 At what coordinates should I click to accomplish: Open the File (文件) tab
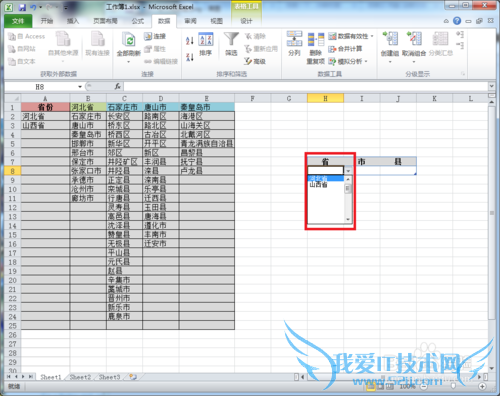tap(18, 21)
